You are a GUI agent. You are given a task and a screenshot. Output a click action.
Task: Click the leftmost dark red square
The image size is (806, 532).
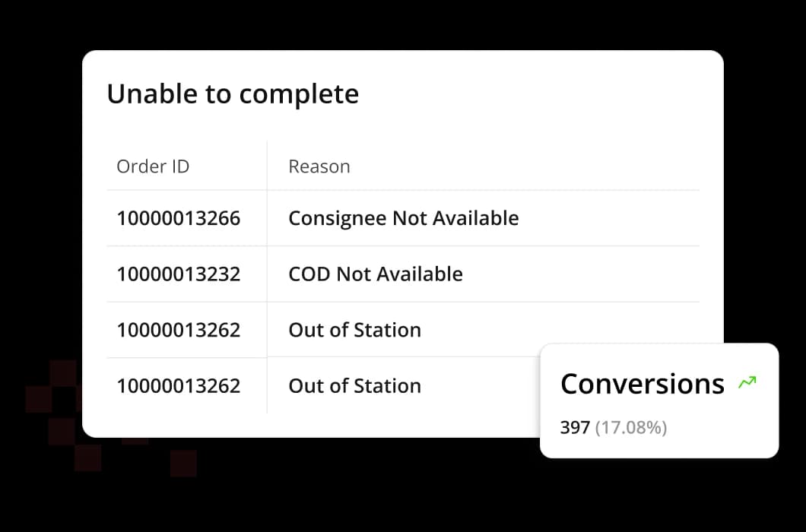(38, 398)
